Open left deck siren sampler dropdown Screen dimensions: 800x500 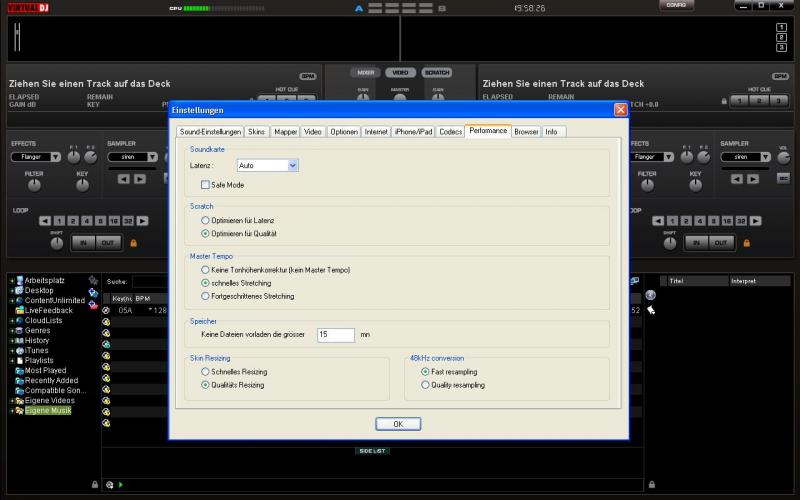point(152,157)
